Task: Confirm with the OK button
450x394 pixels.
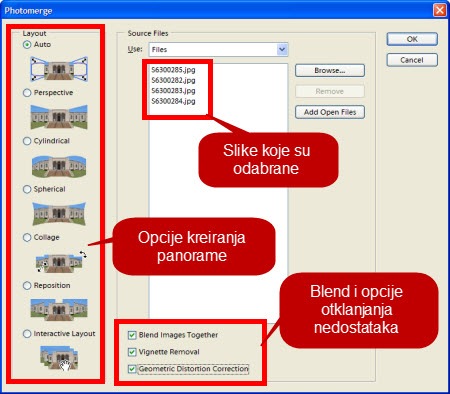Action: pos(412,39)
